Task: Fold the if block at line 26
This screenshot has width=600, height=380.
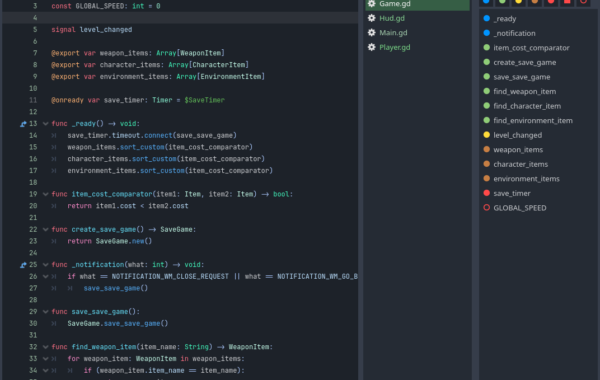Action: tap(46, 276)
